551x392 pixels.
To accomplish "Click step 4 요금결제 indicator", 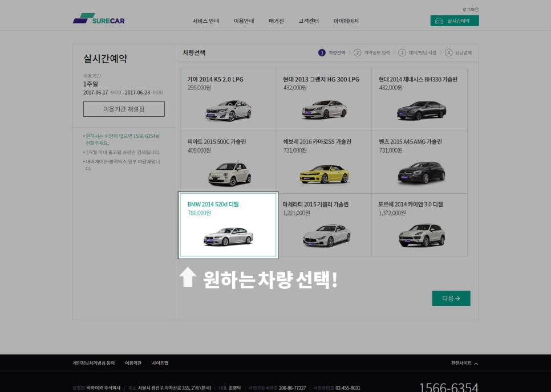I will pyautogui.click(x=458, y=52).
